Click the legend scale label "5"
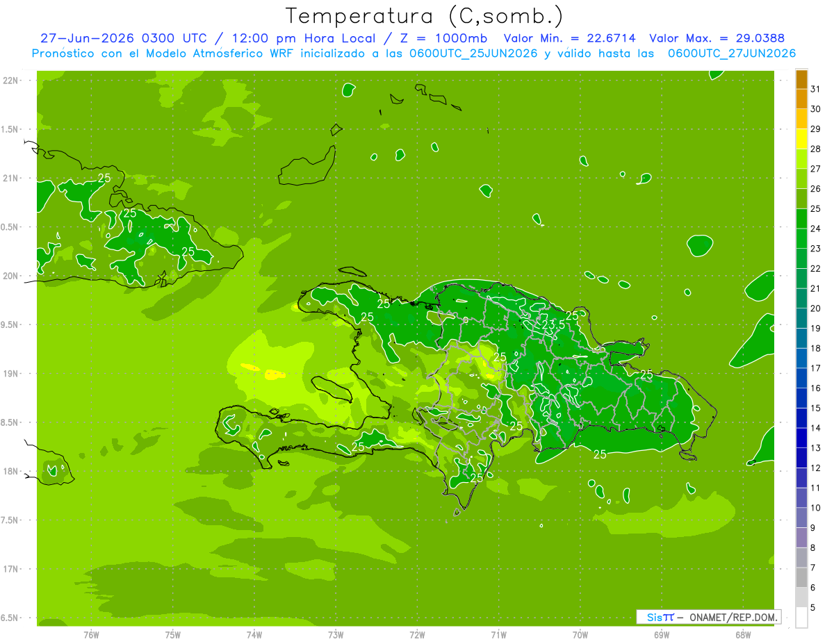 [x=813, y=608]
